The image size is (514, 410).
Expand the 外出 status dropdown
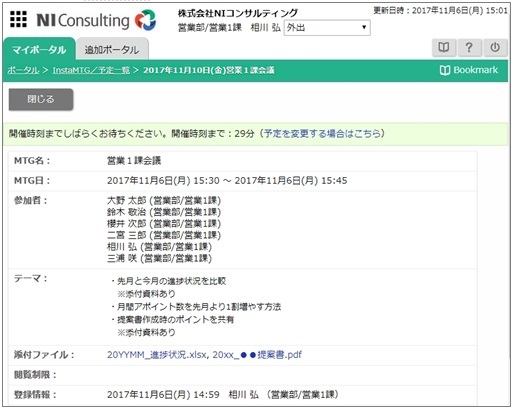point(327,28)
